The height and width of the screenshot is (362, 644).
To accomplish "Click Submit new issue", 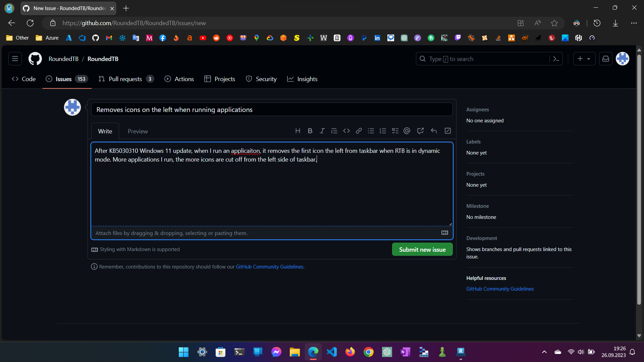I will [422, 249].
